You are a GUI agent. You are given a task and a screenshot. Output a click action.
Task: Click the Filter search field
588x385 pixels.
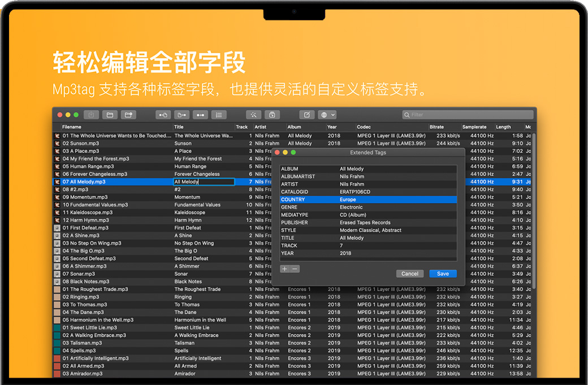point(468,115)
